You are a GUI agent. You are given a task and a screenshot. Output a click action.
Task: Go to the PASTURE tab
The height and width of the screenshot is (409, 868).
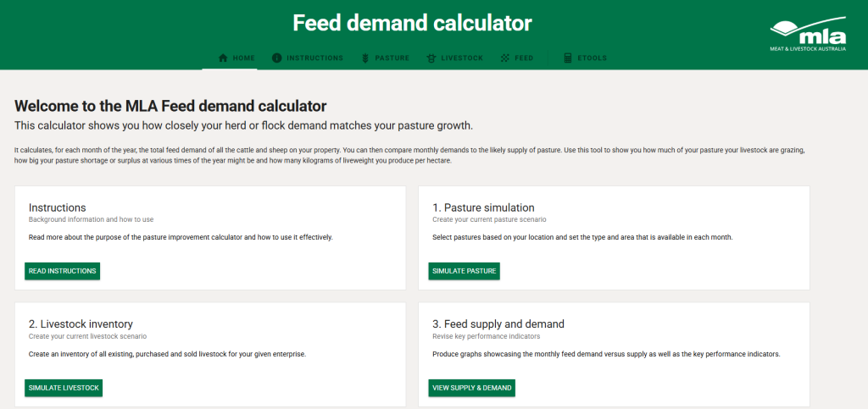click(x=386, y=58)
